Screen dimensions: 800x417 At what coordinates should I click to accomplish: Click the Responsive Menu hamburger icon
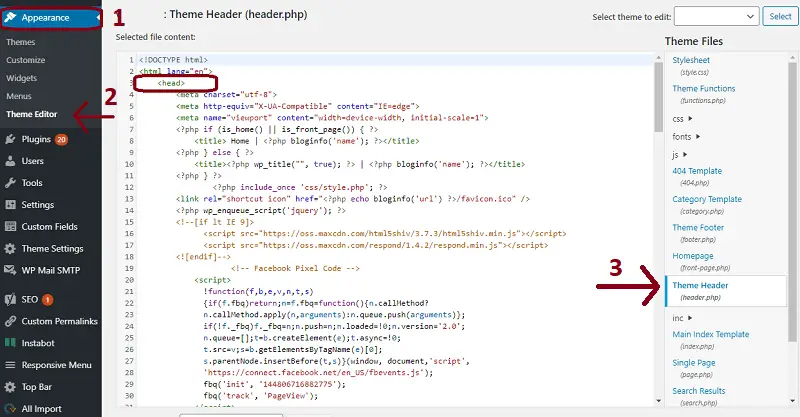click(10, 365)
